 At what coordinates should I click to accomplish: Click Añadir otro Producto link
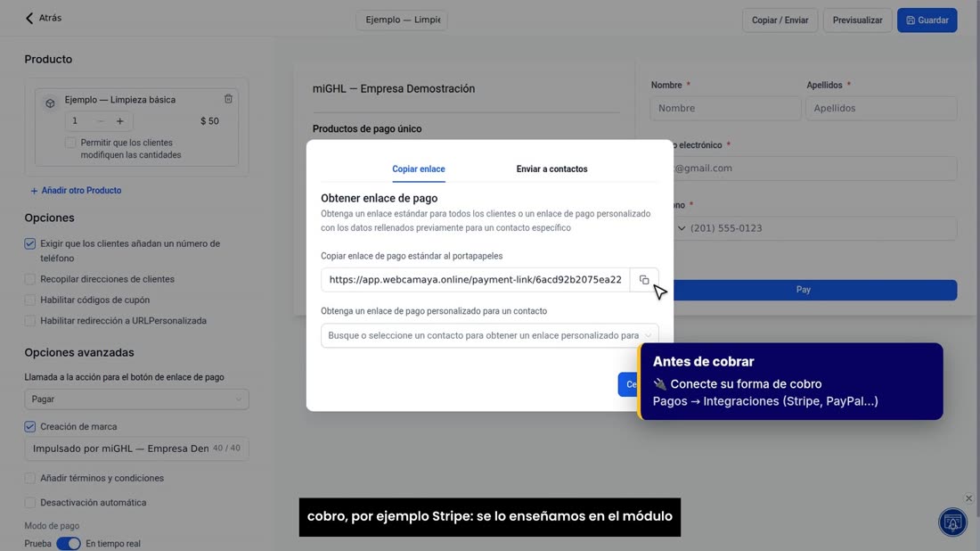[76, 190]
